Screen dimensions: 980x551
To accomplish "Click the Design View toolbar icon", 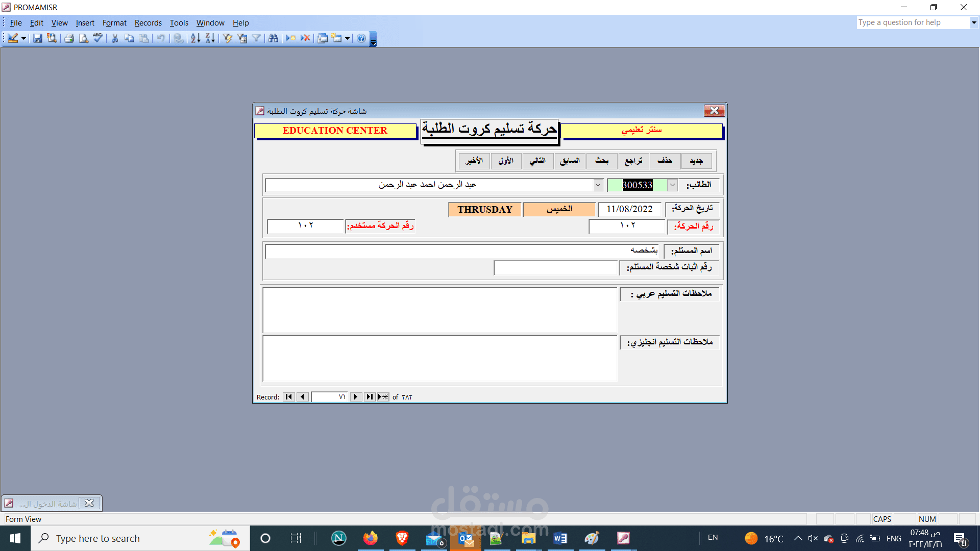I will click(13, 38).
